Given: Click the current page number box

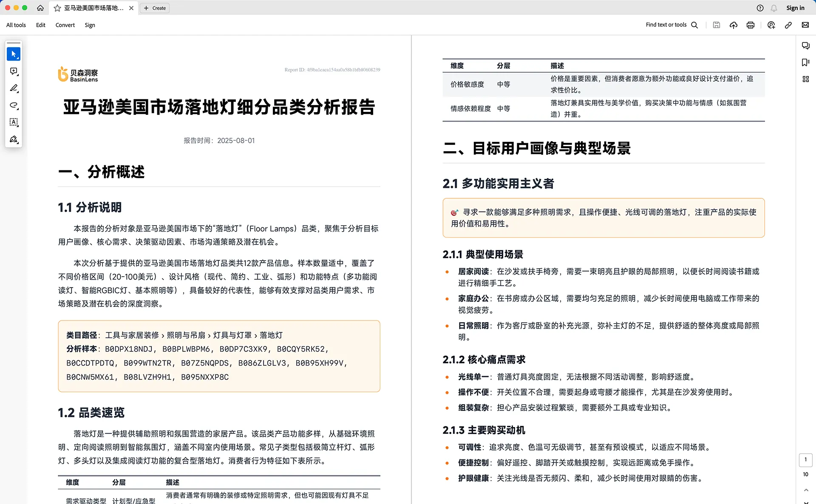Looking at the screenshot, I should [805, 460].
